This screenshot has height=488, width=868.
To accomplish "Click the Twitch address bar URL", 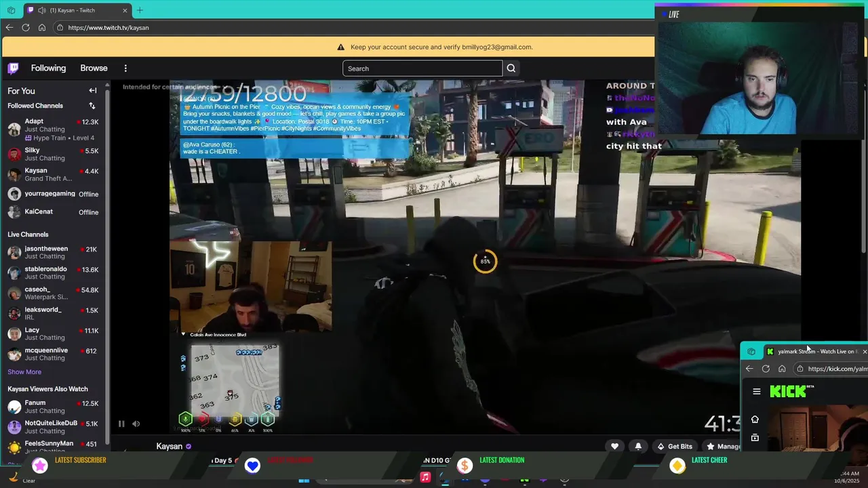I will point(108,28).
